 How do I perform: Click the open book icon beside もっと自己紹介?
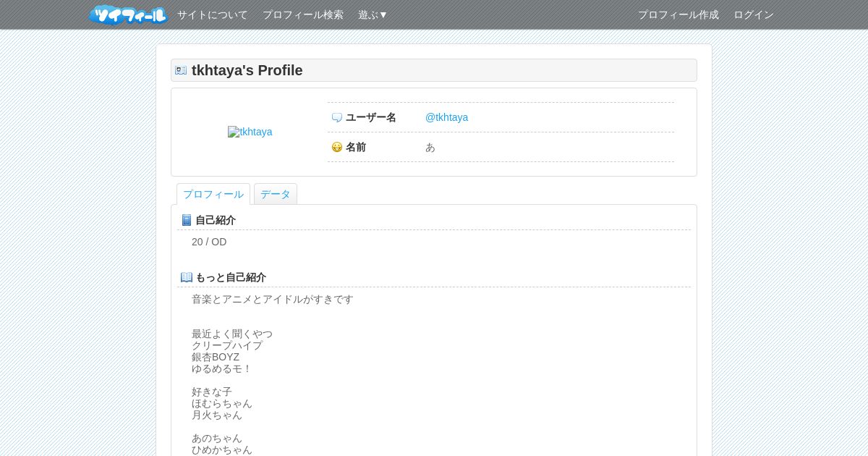187,277
